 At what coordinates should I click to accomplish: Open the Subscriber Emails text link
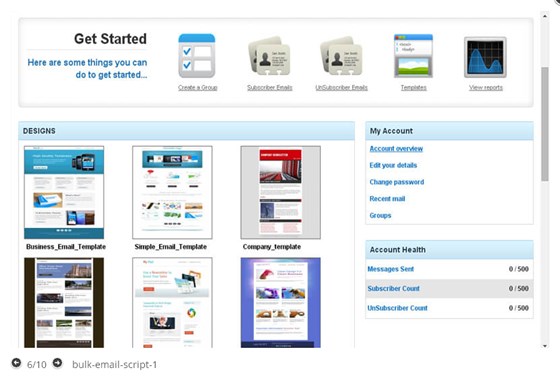coord(270,88)
